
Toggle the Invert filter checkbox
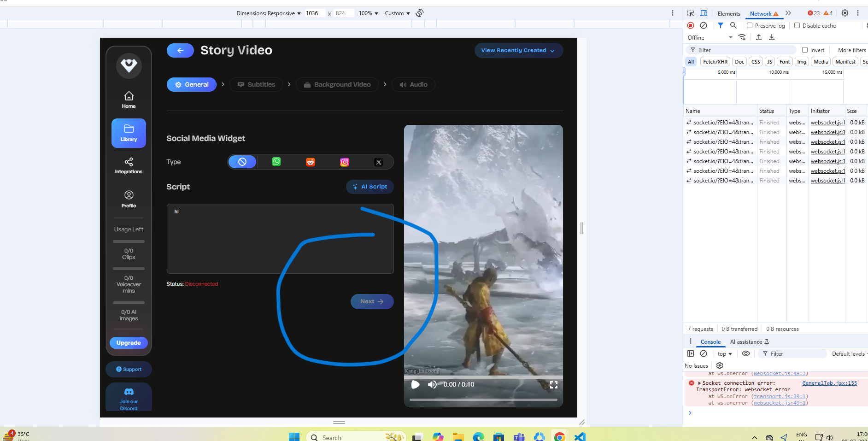(x=805, y=50)
